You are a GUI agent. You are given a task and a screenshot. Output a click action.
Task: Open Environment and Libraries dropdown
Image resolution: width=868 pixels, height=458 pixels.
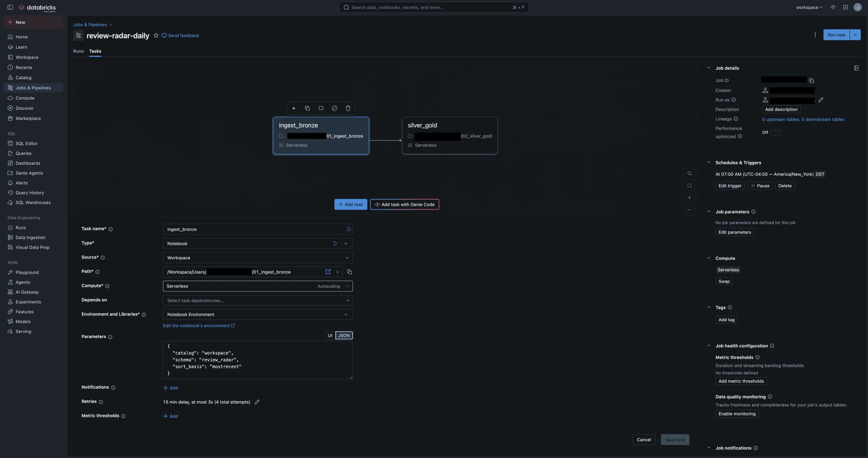[258, 314]
